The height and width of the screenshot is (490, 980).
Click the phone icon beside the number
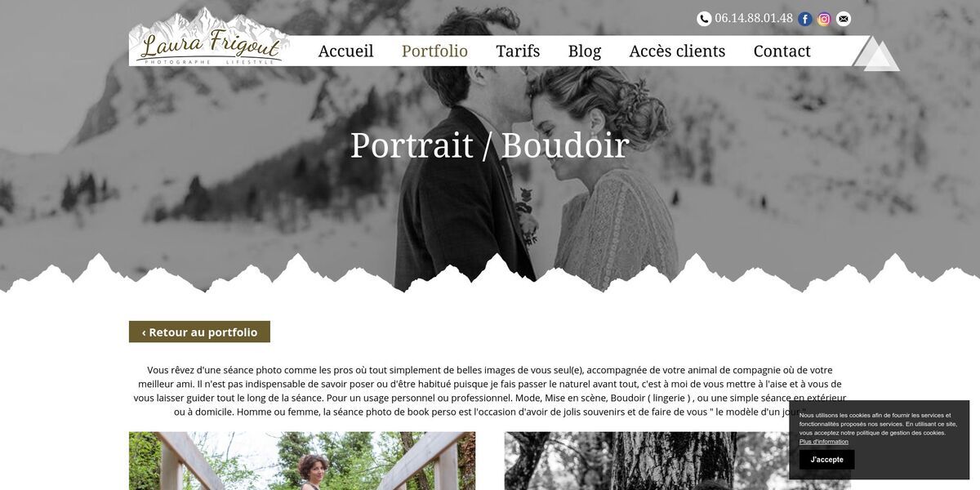[704, 19]
